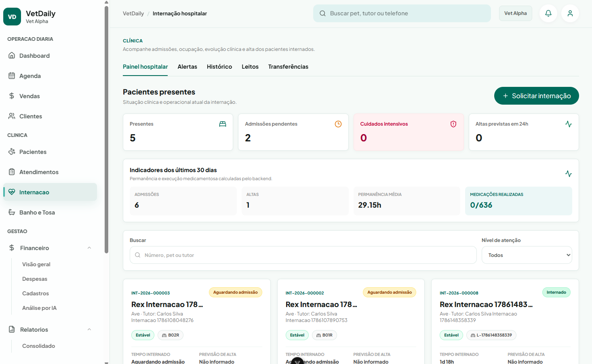Click the search magnifier in top bar
592x364 pixels.
tap(322, 13)
